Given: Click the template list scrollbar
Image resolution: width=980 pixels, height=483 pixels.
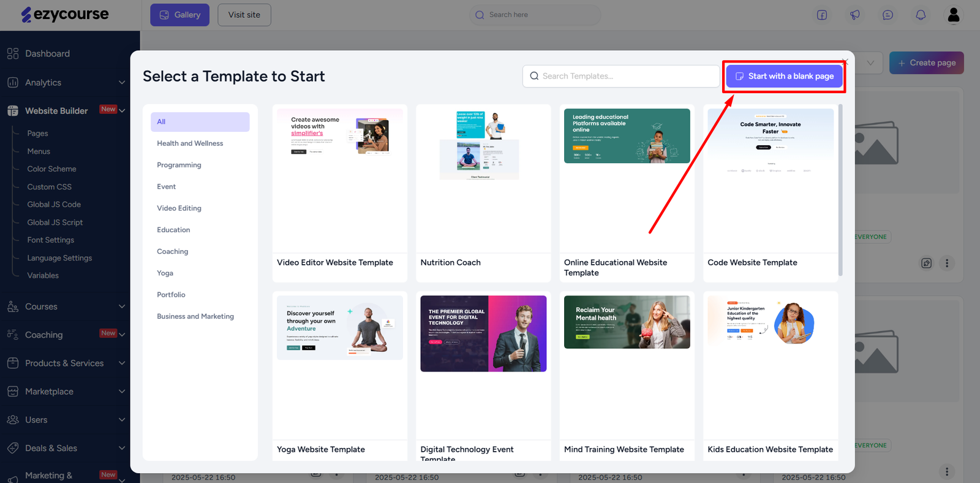Looking at the screenshot, I should pyautogui.click(x=840, y=190).
